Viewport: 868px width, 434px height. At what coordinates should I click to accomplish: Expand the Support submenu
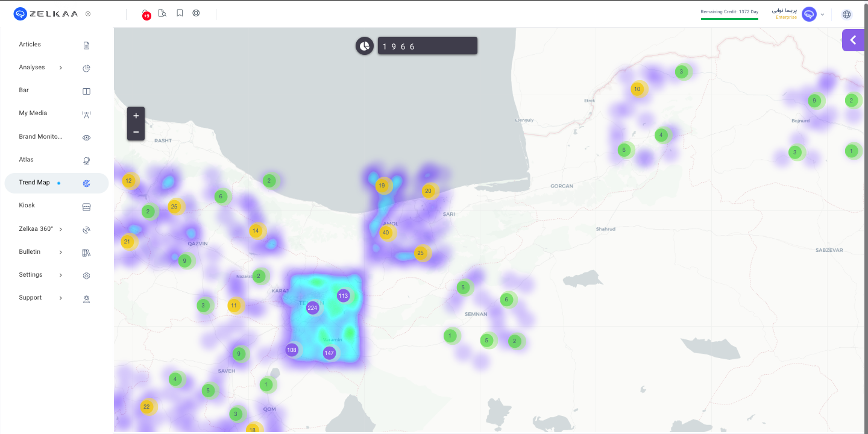pos(61,298)
